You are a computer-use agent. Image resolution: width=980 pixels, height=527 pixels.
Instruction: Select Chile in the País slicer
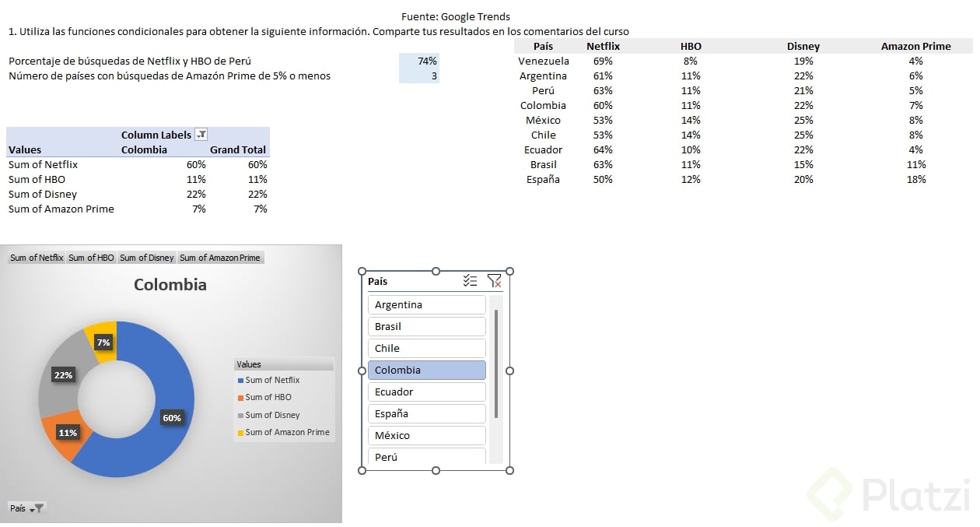tap(426, 348)
